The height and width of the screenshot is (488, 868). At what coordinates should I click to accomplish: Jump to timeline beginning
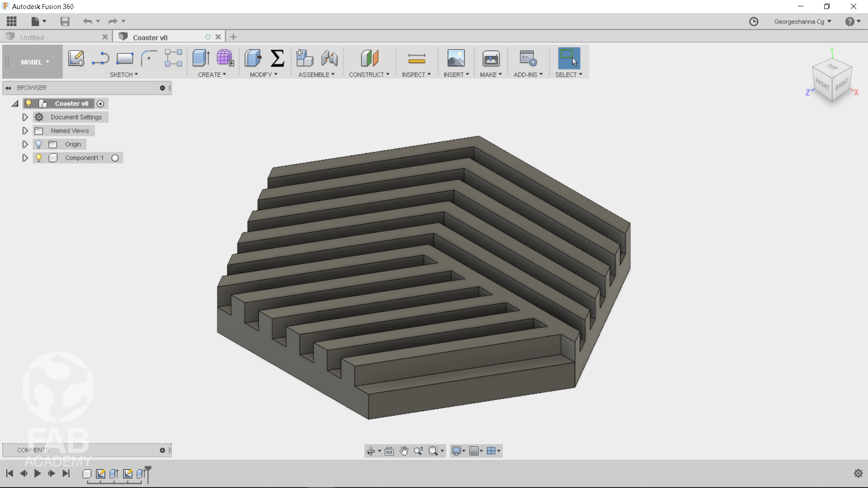point(9,473)
